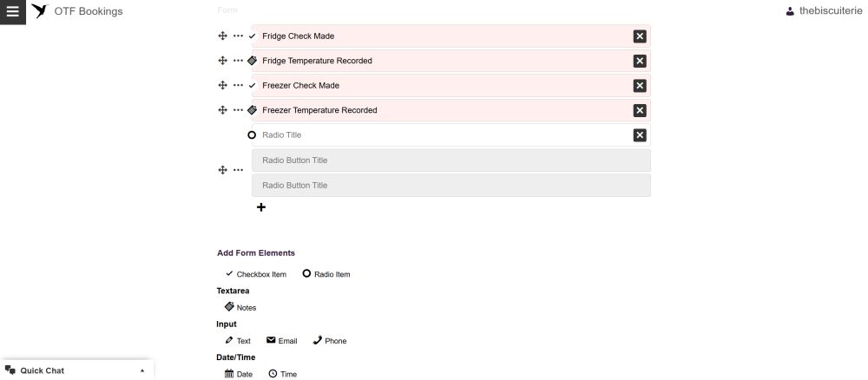The image size is (868, 380).
Task: Remove the Freezer Check Made field
Action: (x=640, y=86)
